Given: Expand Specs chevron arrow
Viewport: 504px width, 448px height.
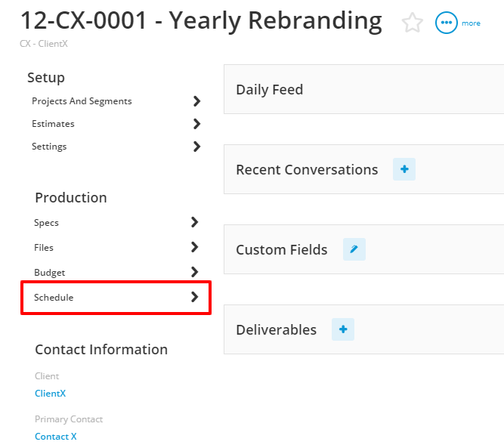Looking at the screenshot, I should pyautogui.click(x=194, y=222).
